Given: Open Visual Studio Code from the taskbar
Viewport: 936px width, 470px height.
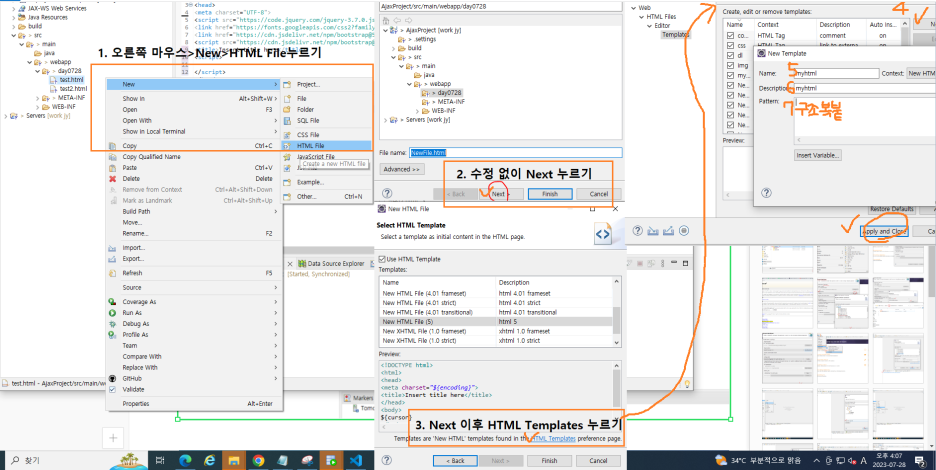Looking at the screenshot, I should tap(356, 460).
